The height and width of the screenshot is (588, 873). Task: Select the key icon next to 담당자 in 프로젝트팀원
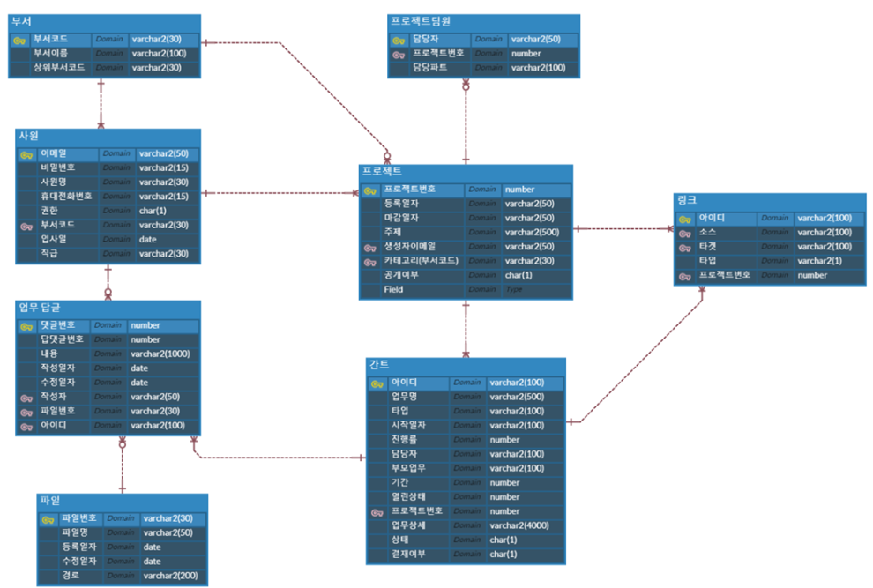[397, 39]
